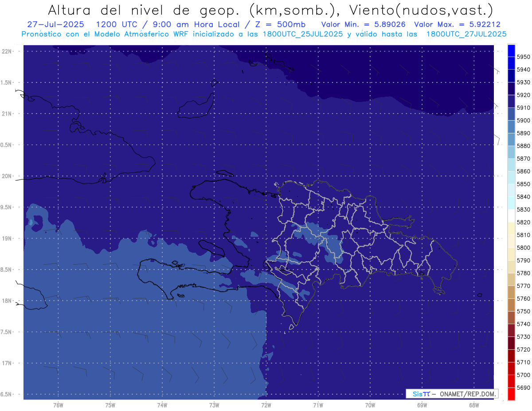Click the '71W' longitude axis label
Screen dimensions: 532x411
click(x=318, y=405)
